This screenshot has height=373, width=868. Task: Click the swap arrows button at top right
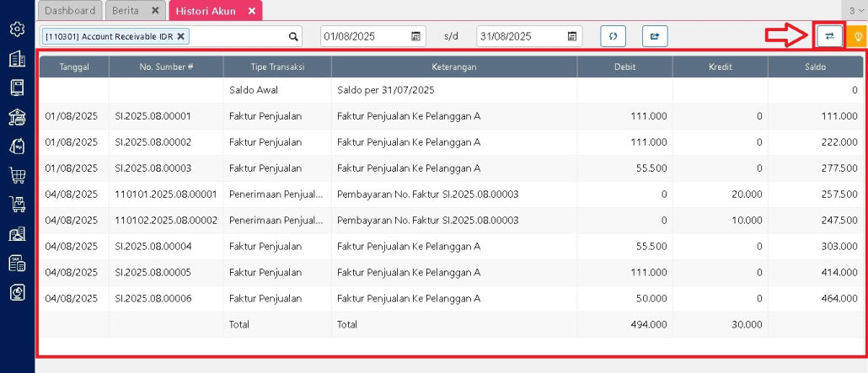tap(829, 36)
